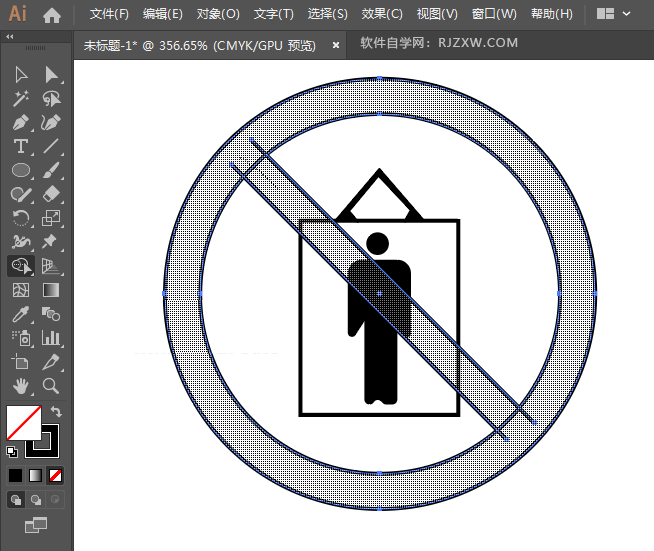Select the Selection tool (black arrow outline)

(21, 75)
